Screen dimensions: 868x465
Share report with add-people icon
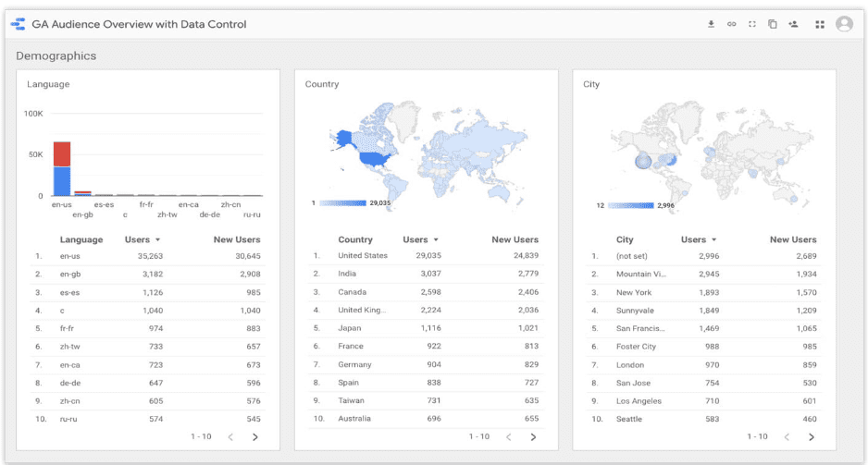(x=793, y=24)
